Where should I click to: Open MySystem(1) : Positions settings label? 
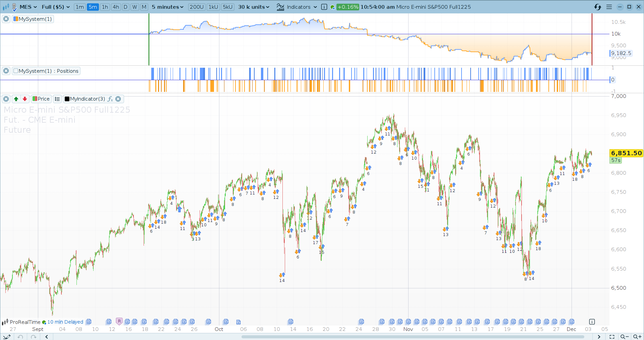(x=49, y=71)
